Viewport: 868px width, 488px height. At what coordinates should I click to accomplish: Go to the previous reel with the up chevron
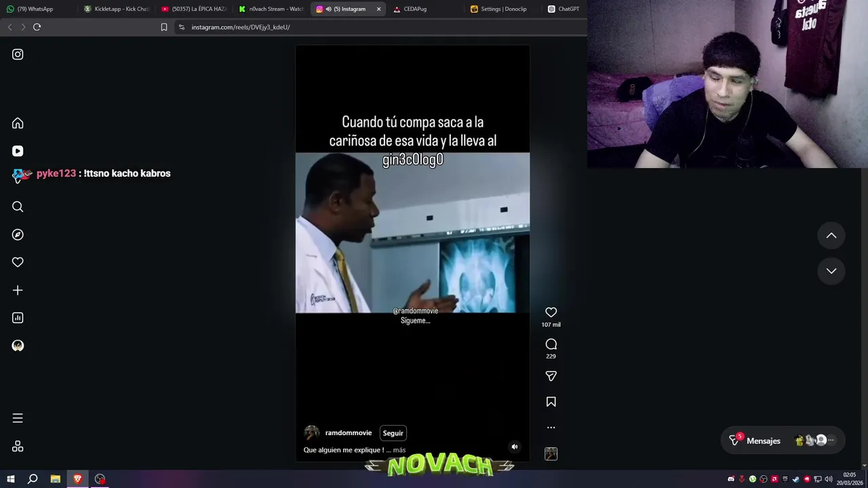coord(831,235)
